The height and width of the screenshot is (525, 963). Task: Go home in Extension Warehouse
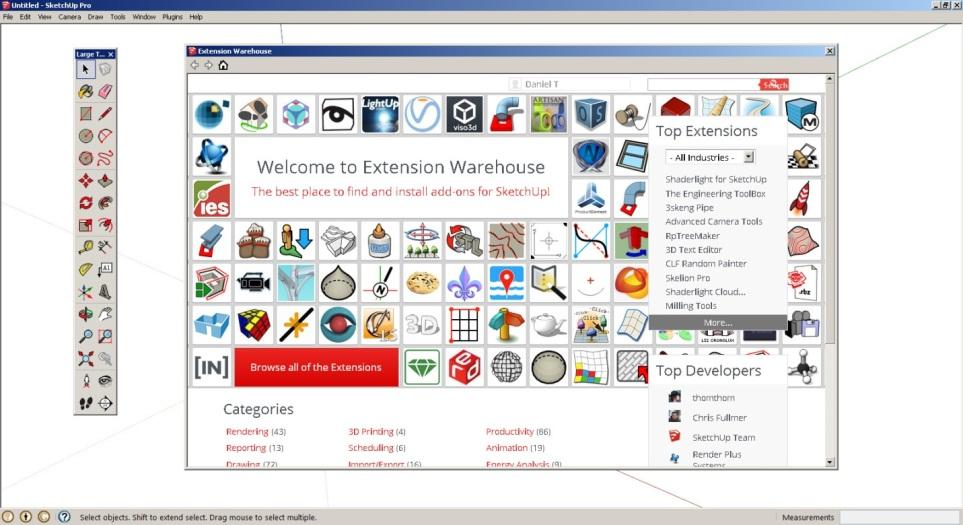[x=223, y=65]
